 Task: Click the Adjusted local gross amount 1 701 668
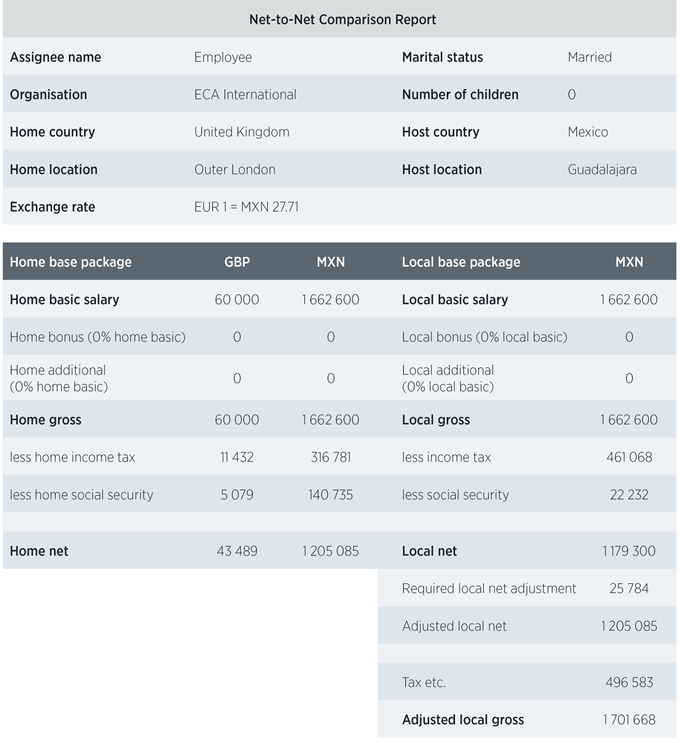point(629,720)
